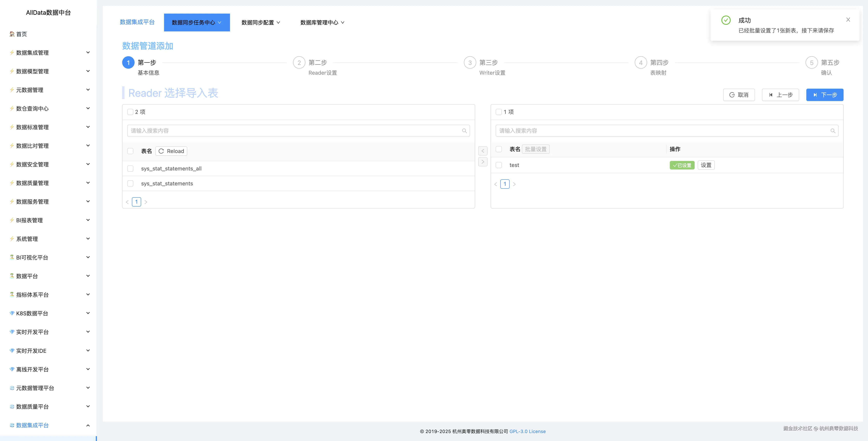
Task: Click the 已设置 green status badge for test
Action: point(682,165)
